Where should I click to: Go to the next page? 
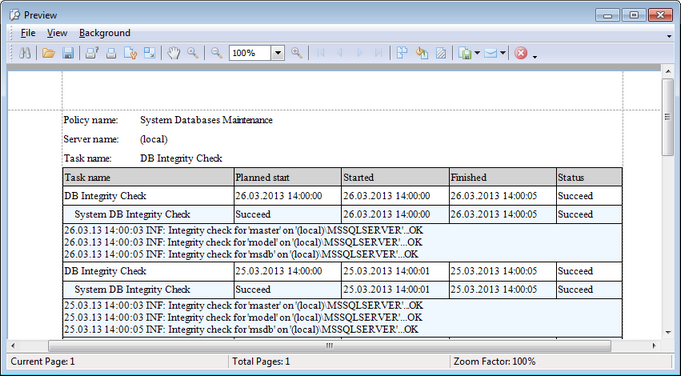(x=359, y=53)
